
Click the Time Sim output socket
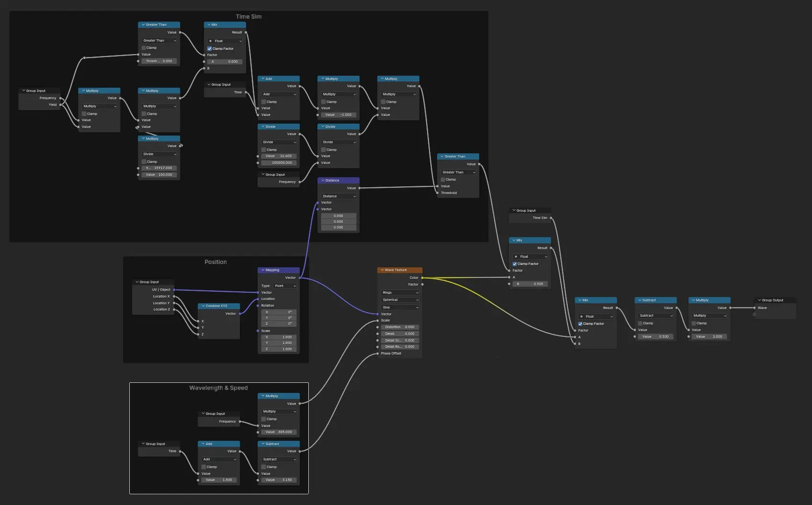(551, 218)
